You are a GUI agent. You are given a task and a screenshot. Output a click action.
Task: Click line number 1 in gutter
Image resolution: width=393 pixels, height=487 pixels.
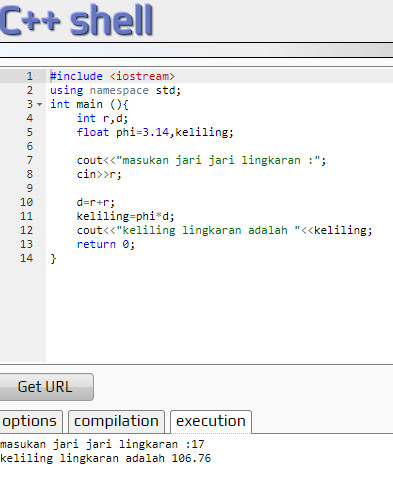tap(30, 76)
